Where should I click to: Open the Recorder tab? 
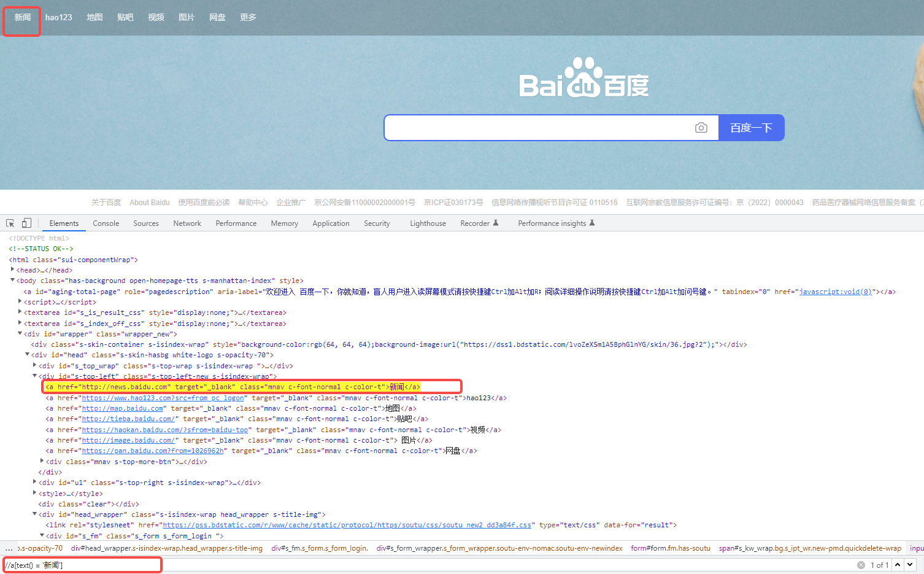(479, 223)
